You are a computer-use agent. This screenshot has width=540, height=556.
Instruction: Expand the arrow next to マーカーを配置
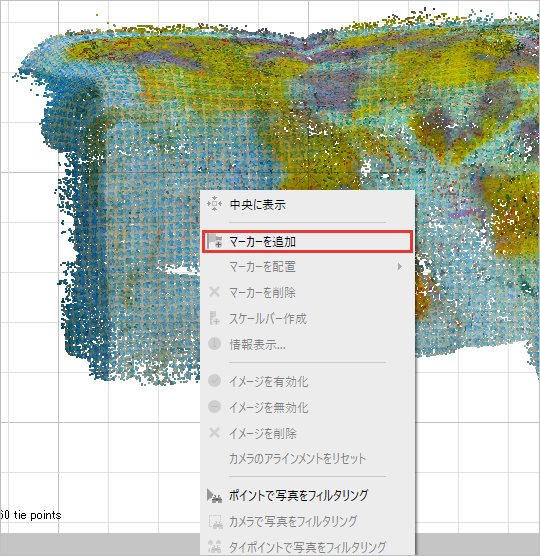(400, 266)
